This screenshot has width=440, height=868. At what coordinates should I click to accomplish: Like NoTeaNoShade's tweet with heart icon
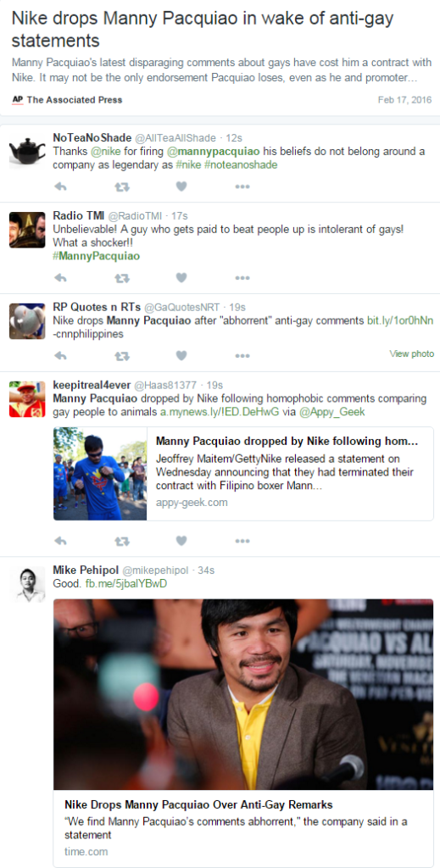pos(181,186)
